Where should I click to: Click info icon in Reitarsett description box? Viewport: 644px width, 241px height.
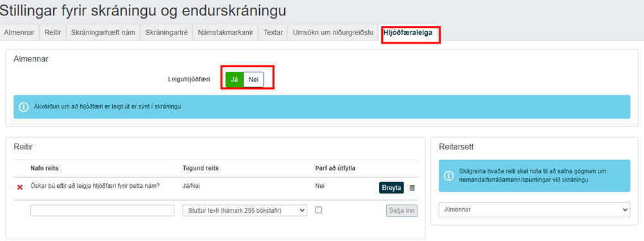point(448,176)
